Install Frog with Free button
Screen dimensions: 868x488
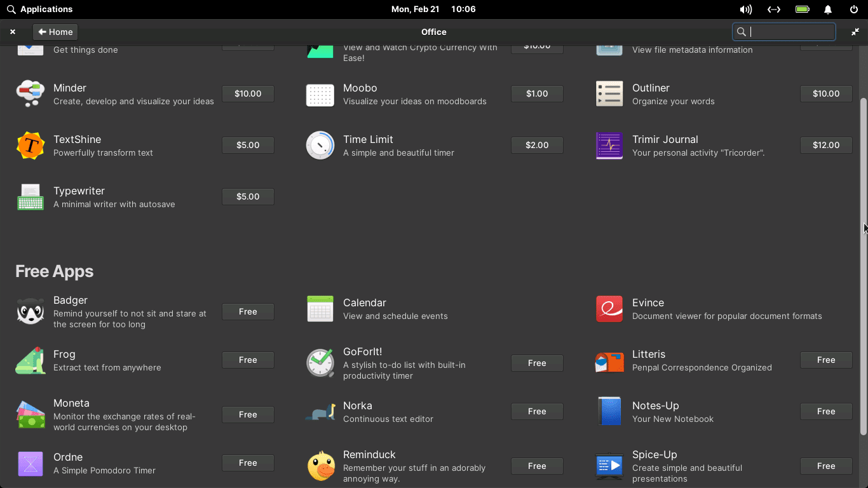248,360
